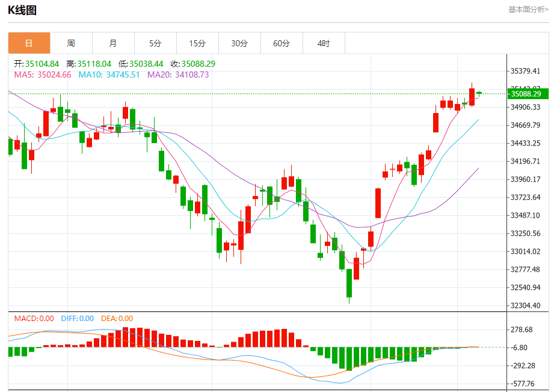Image resolution: width=557 pixels, height=392 pixels.
Task: Click the 34906.33 price axis label
Action: 525,107
